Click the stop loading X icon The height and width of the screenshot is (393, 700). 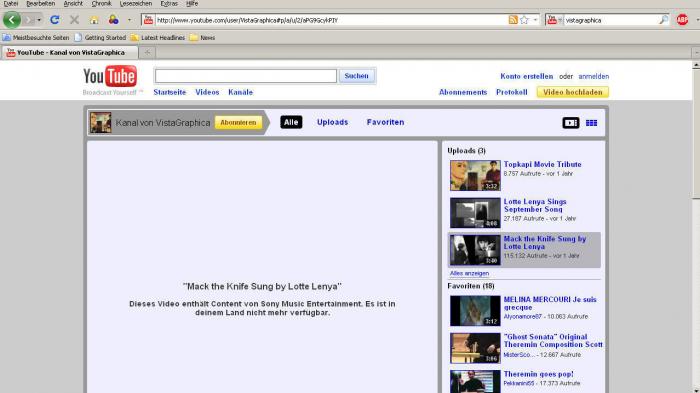[74, 20]
